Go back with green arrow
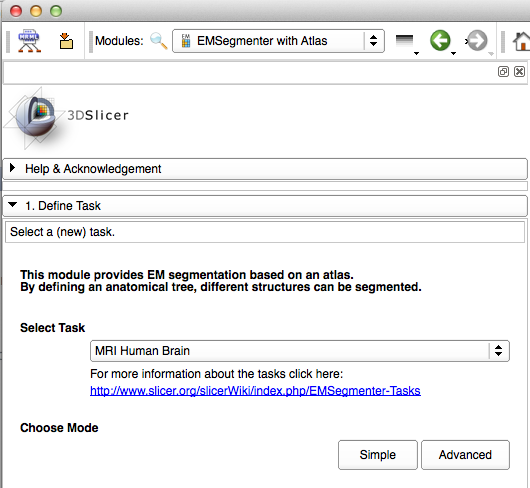Viewport: 530px width, 488px height. point(440,41)
